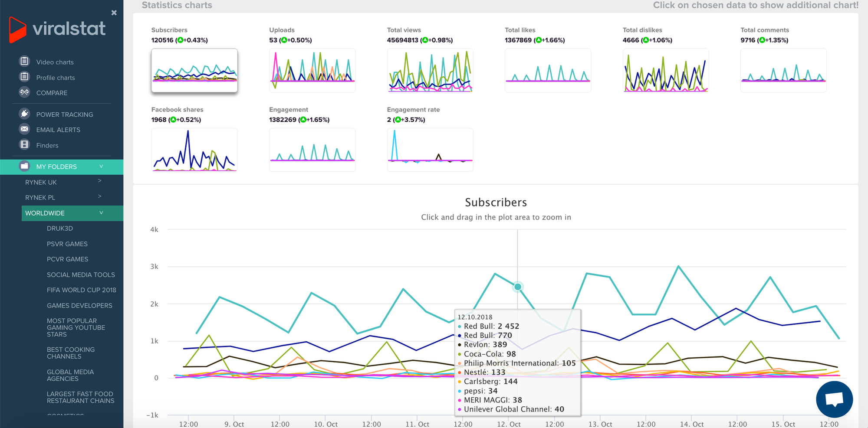The height and width of the screenshot is (428, 868).
Task: Select the MY FOLDERS label
Action: point(56,167)
